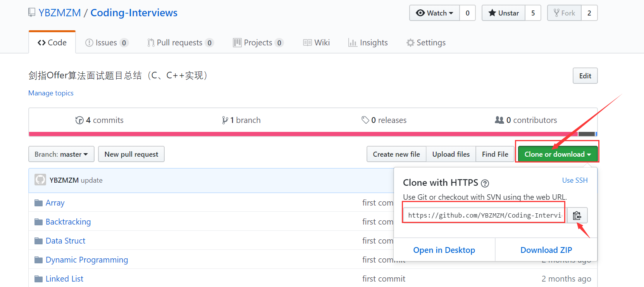Switch to the Pull requests tab
The image size is (644, 287).
[181, 43]
